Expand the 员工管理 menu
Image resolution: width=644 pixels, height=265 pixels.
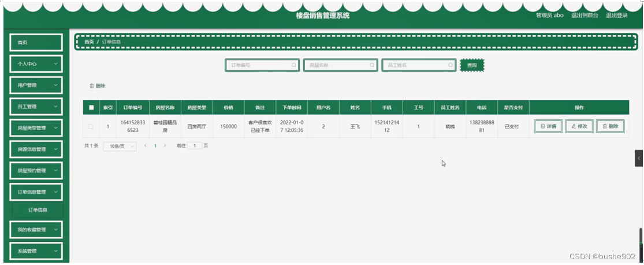(36, 106)
